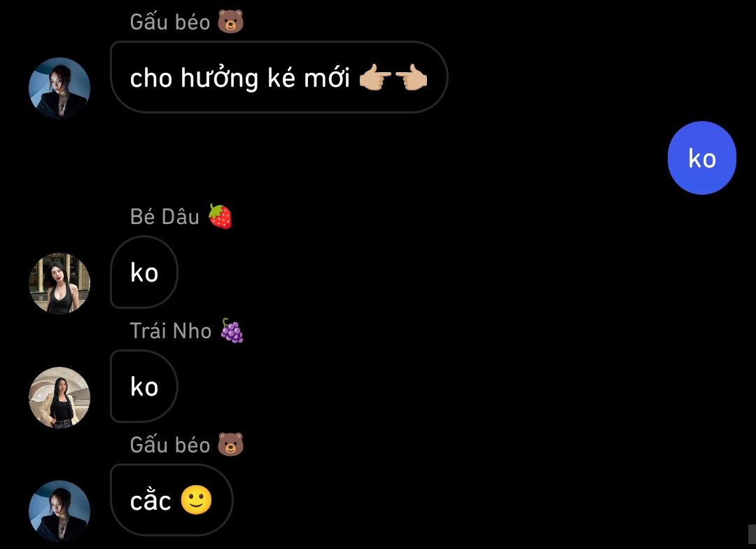756x549 pixels.
Task: Click the top Gấu béo sender name
Action: (169, 22)
